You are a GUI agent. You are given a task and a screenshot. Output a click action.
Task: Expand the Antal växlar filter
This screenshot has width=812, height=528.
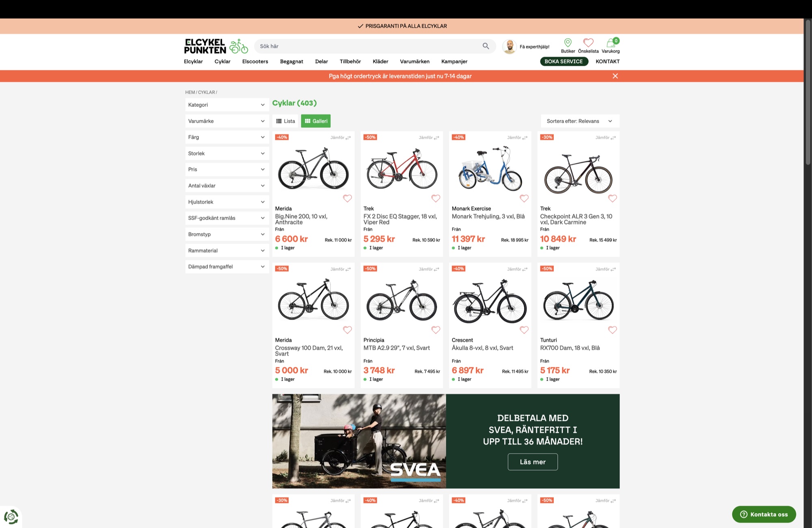pos(227,186)
